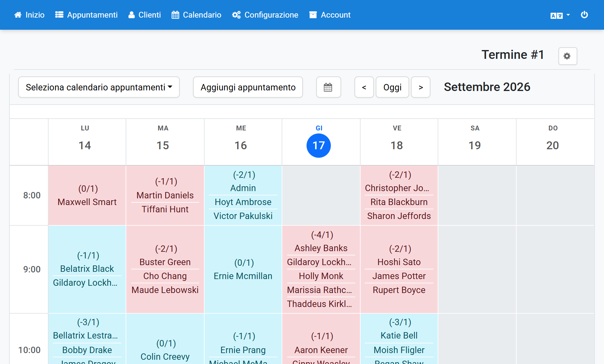Select Calendario in the navbar
This screenshot has height=364, width=604.
[196, 15]
